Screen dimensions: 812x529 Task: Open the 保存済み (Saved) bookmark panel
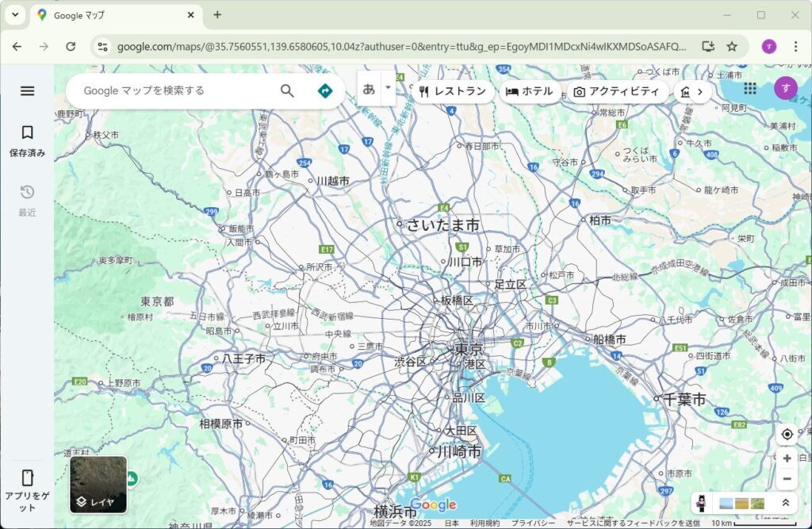click(x=28, y=140)
